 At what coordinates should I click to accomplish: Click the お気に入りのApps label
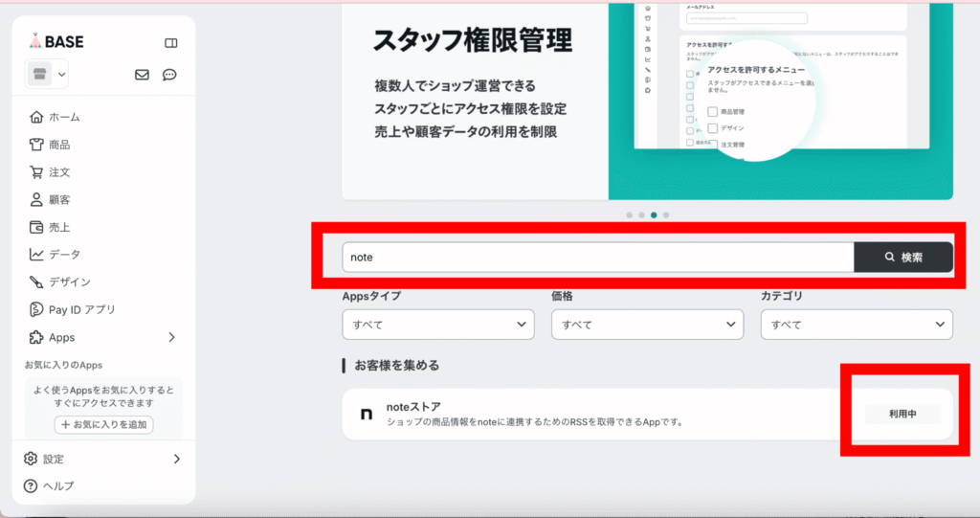[63, 365]
